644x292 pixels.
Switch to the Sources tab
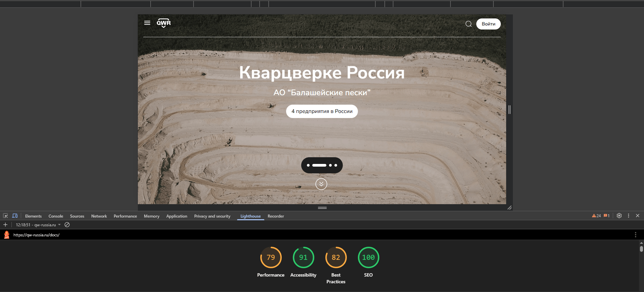(77, 216)
